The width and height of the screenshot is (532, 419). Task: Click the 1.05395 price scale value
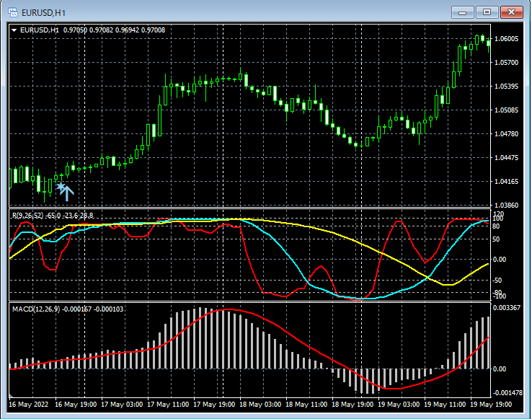[507, 87]
